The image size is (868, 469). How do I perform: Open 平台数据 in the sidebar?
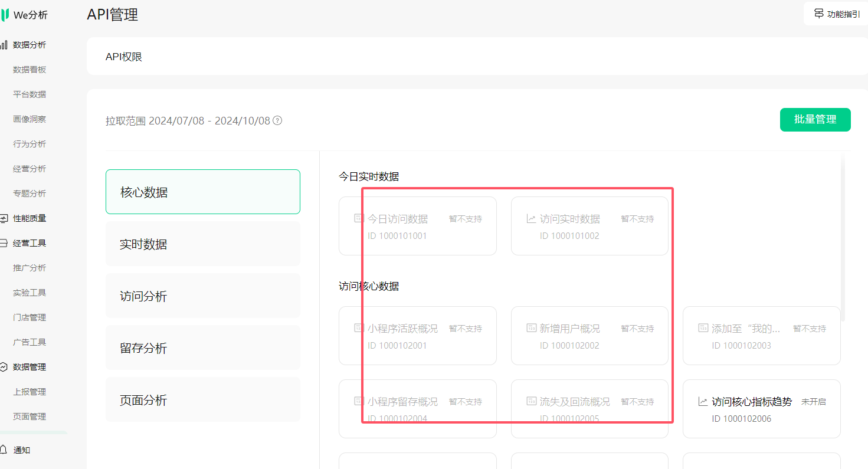pos(30,94)
